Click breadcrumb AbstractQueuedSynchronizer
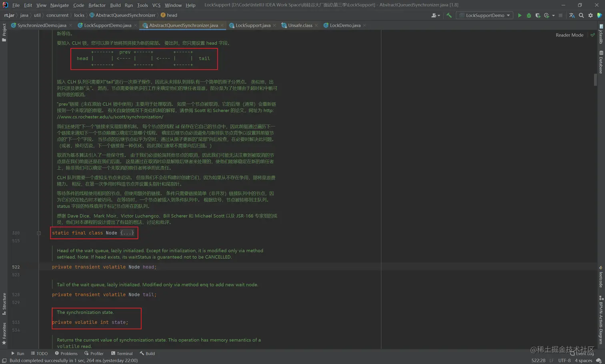Viewport: 605px width, 364px height. click(x=122, y=15)
